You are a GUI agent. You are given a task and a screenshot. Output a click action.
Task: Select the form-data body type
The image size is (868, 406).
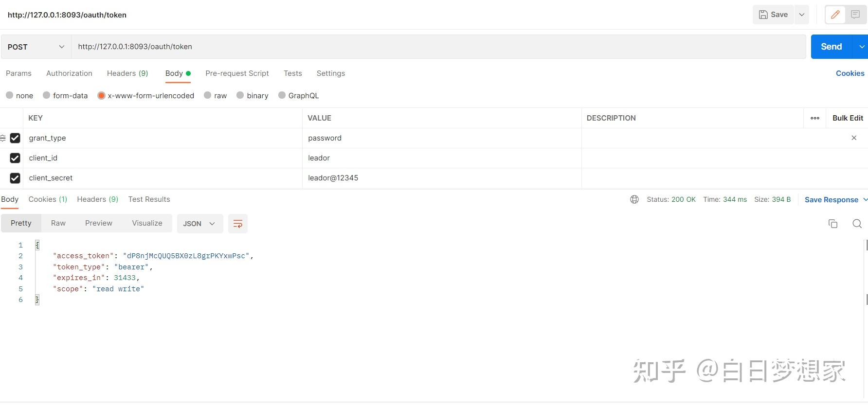[x=47, y=95]
